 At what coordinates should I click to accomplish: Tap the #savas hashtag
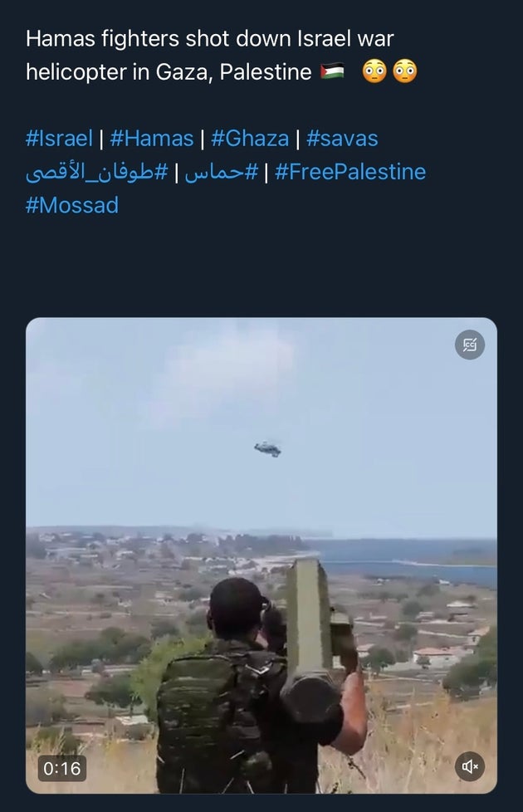coord(342,138)
